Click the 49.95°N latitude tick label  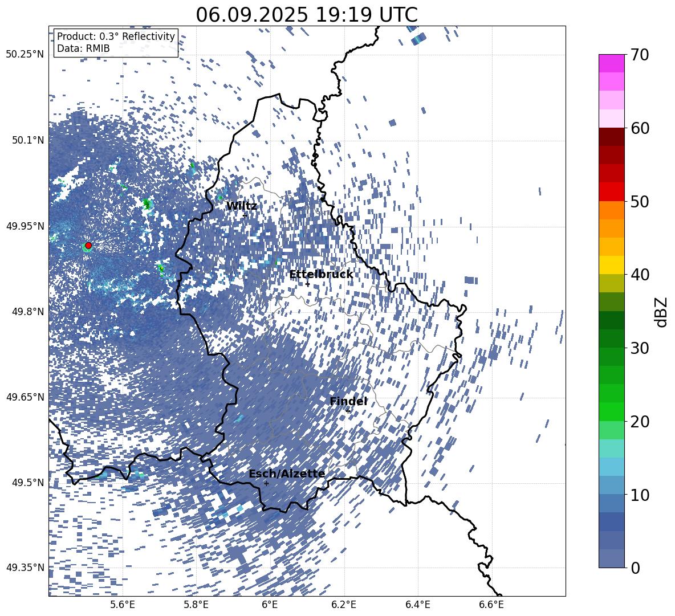tap(25, 226)
